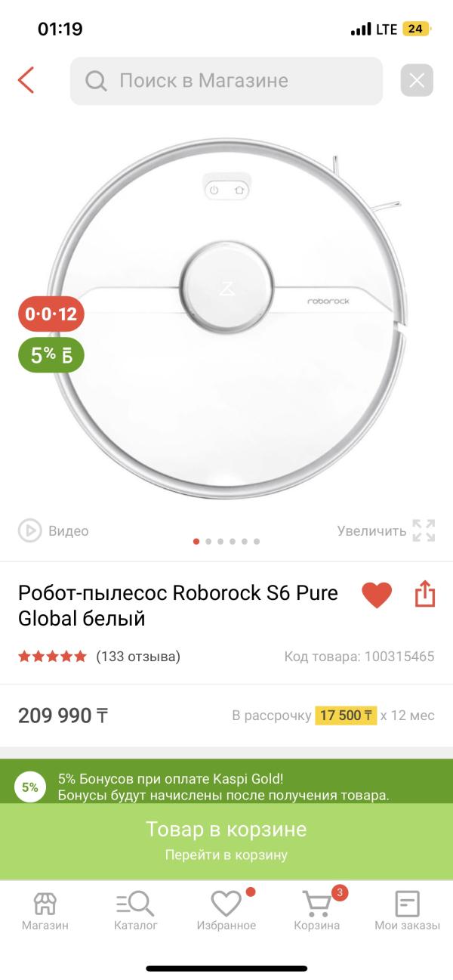Tap the share product icon

(426, 594)
